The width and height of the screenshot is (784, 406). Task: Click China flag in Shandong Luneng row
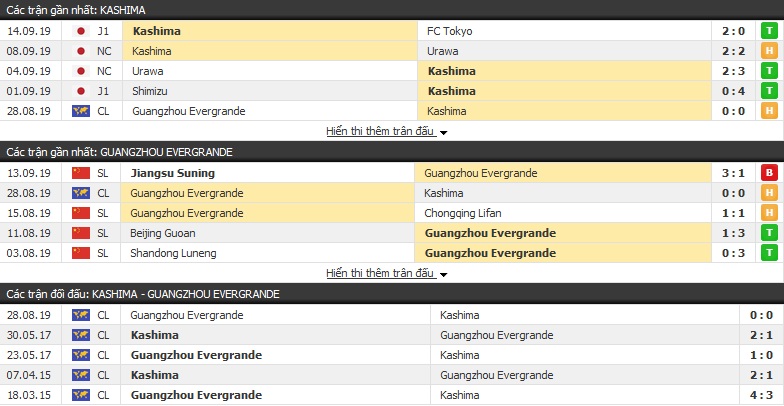point(80,253)
